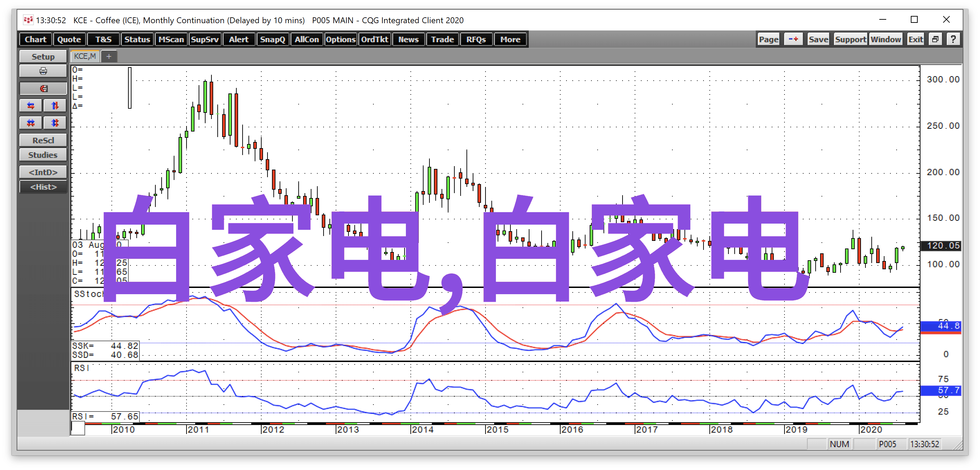Open the Window menu button
The width and height of the screenshot is (980, 470).
(x=886, y=39)
